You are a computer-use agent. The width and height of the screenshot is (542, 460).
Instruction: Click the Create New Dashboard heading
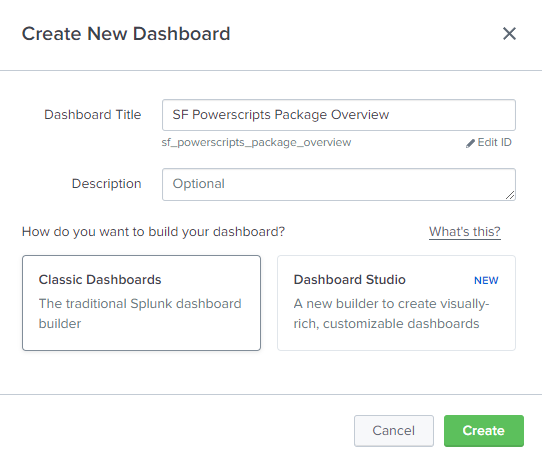click(x=126, y=34)
